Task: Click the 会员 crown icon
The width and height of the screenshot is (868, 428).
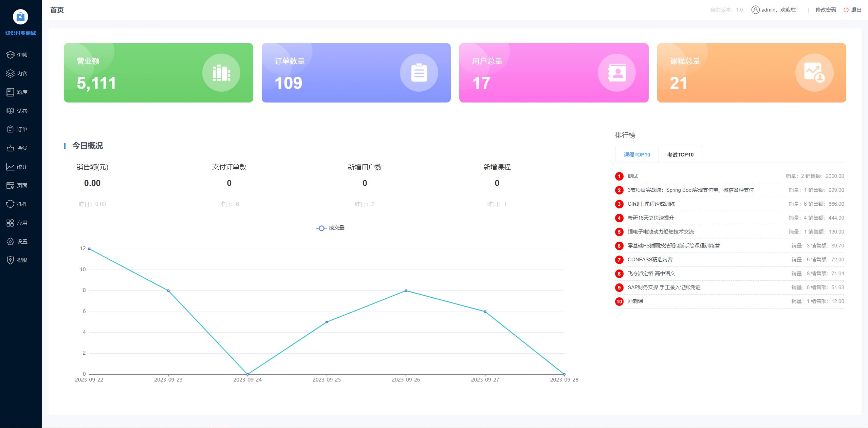Action: [x=10, y=148]
